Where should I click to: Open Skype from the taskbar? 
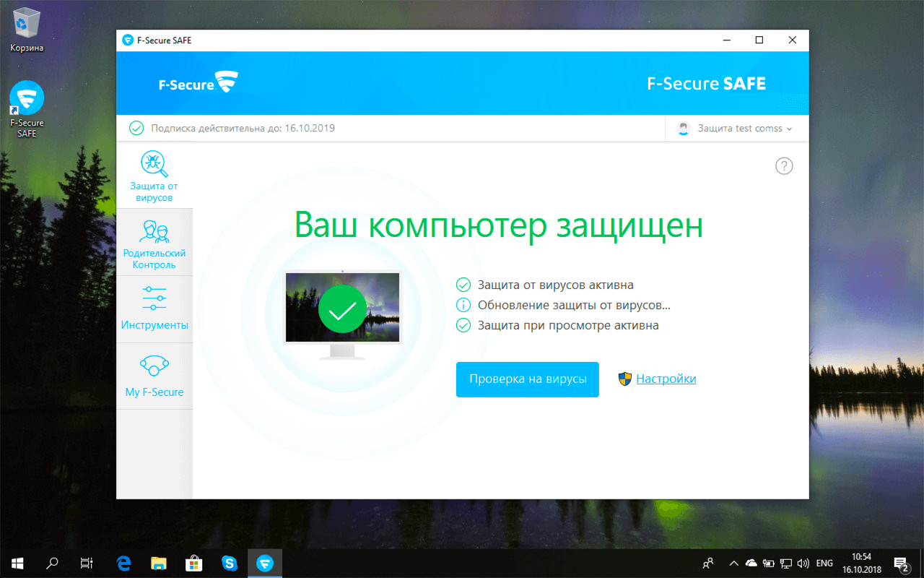tap(230, 563)
